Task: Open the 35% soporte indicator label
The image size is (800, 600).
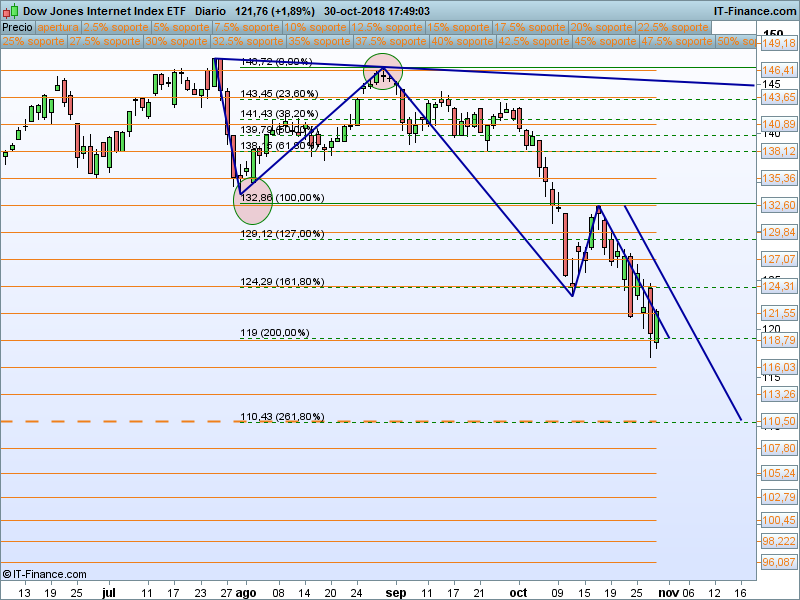Action: coord(319,41)
